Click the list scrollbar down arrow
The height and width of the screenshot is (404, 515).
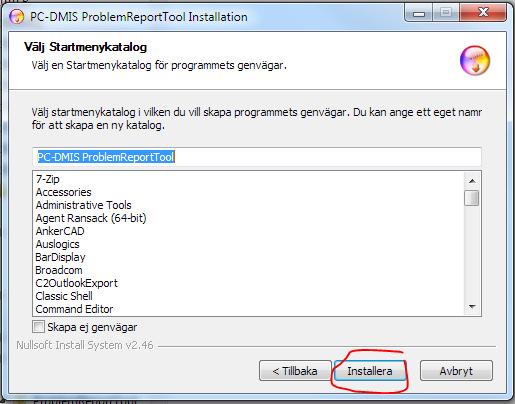pos(472,307)
